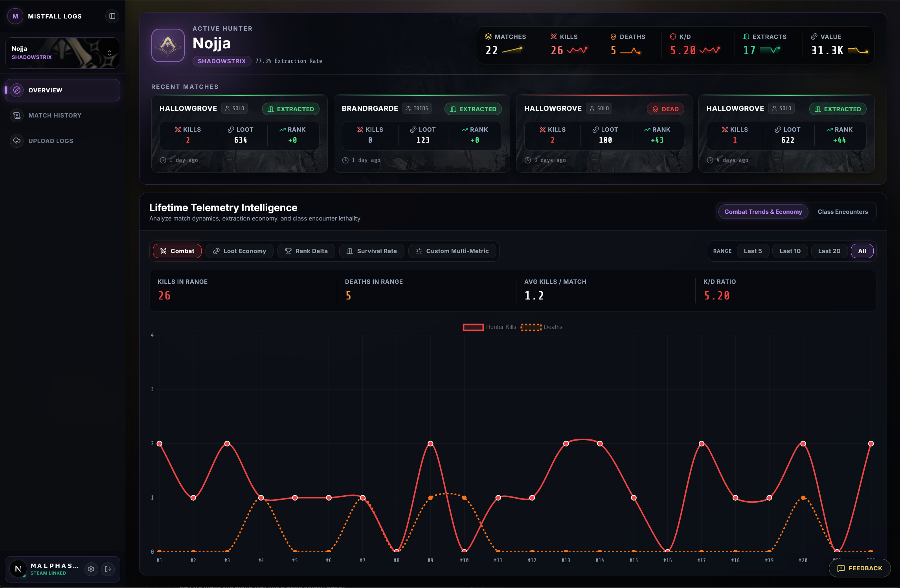Collapse the sidebar panel icon

[112, 16]
